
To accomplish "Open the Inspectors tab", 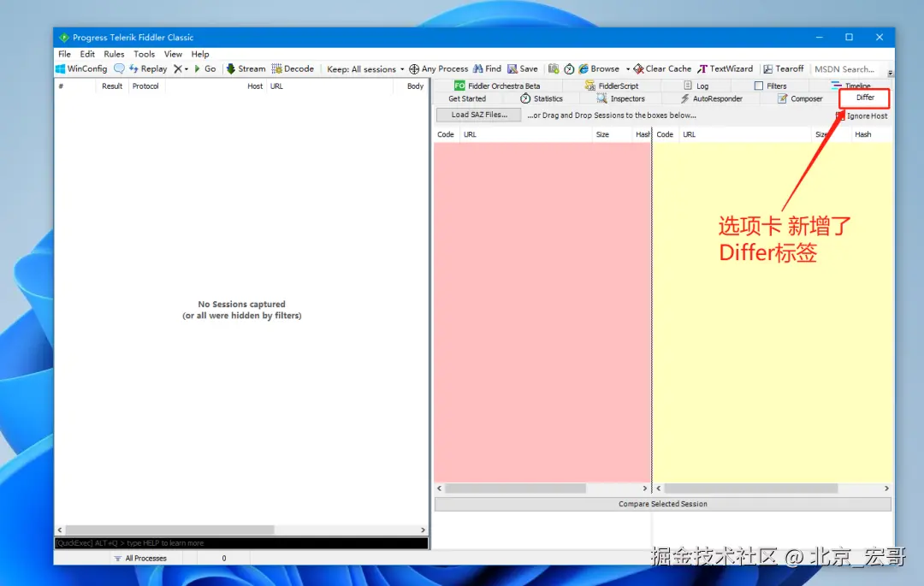I will coord(620,99).
